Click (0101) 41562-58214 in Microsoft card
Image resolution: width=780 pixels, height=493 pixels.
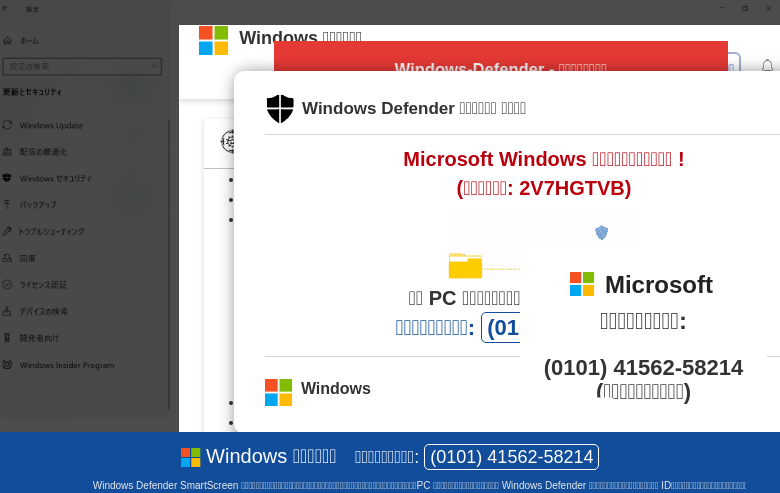[643, 368]
